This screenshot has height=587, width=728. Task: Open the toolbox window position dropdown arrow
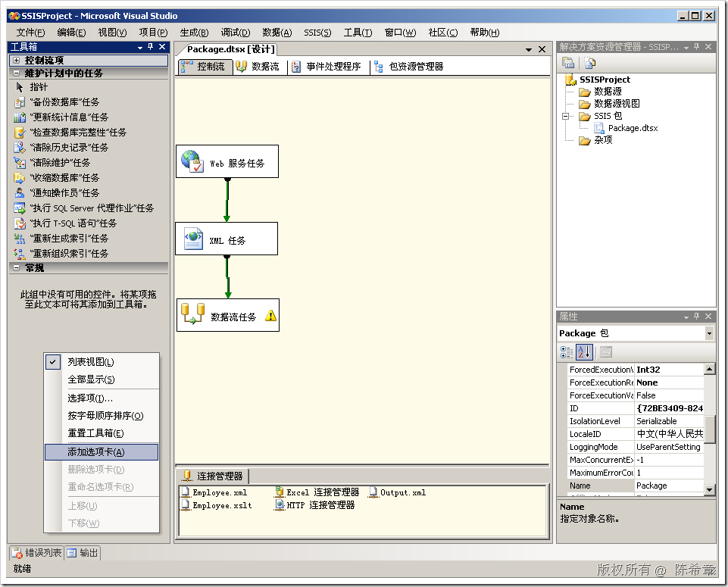[x=139, y=47]
